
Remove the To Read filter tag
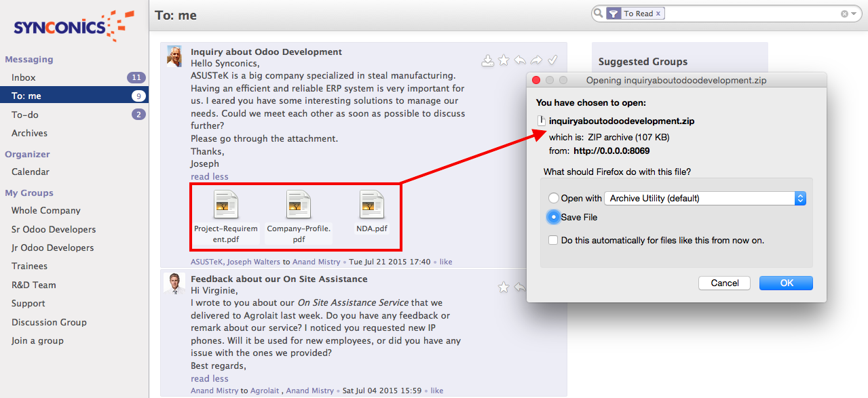658,14
